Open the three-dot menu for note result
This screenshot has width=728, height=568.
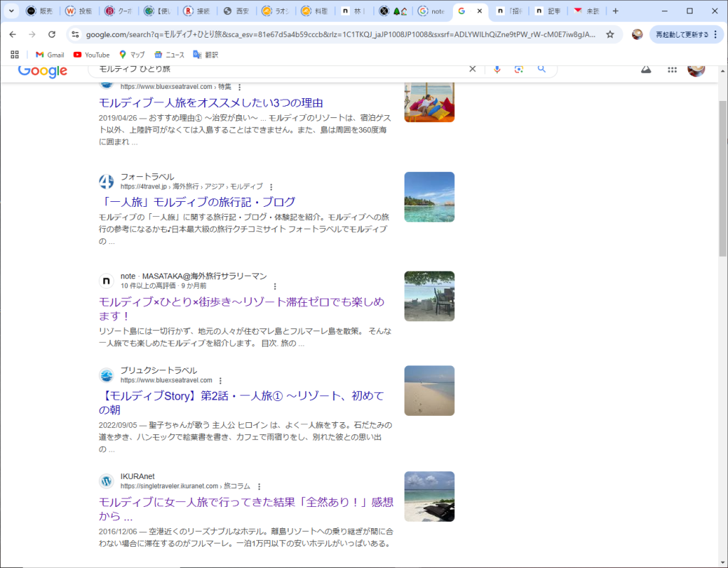point(275,286)
